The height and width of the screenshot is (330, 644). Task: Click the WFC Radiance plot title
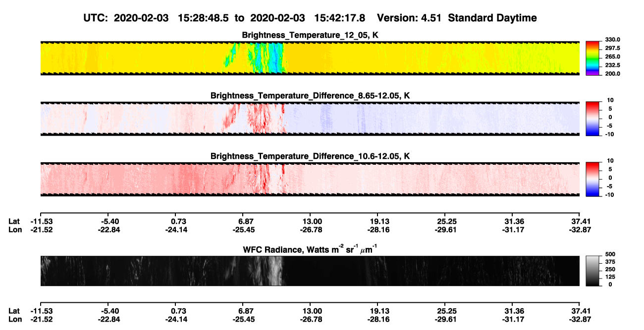310,249
